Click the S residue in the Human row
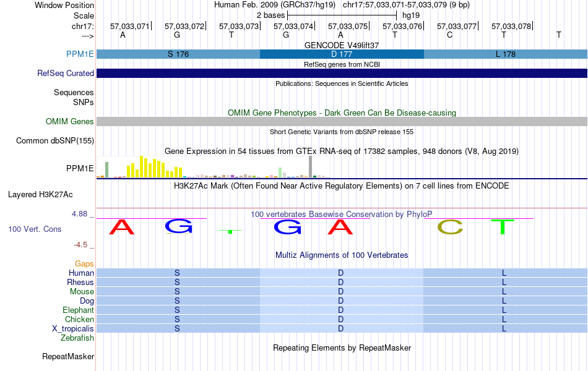 (177, 273)
